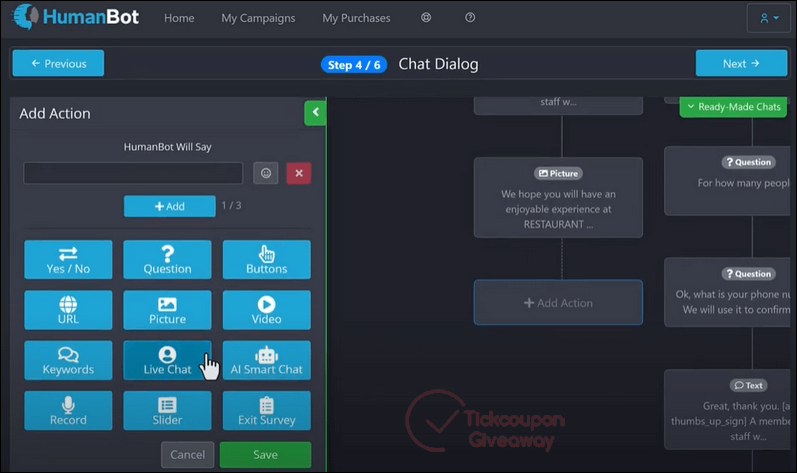The width and height of the screenshot is (797, 473).
Task: Open My Campaigns
Action: 258,18
